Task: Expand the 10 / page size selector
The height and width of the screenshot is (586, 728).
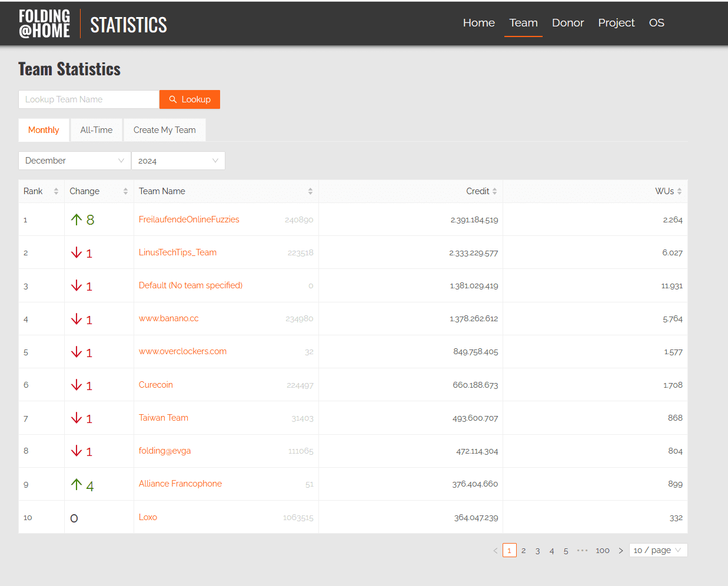Action: (658, 550)
